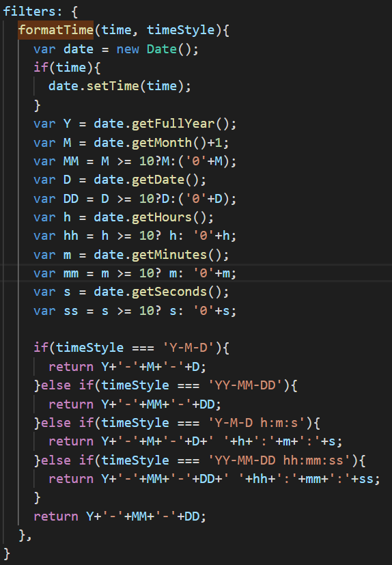Click 'date.setTime(time);' statement

tap(120, 86)
